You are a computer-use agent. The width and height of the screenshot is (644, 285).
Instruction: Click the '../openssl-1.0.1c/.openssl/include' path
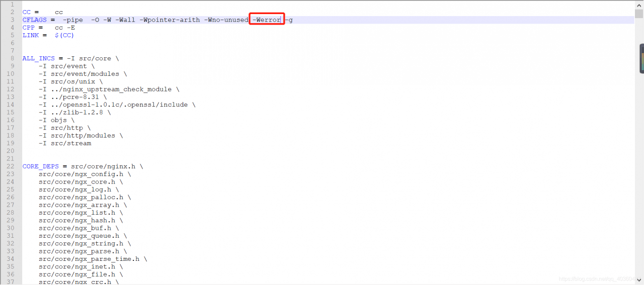[119, 105]
